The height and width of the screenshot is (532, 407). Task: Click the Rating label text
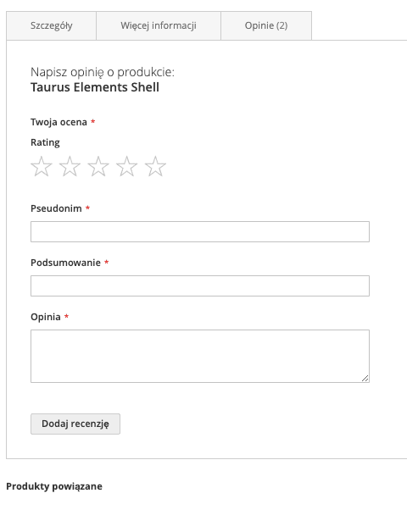coord(45,142)
